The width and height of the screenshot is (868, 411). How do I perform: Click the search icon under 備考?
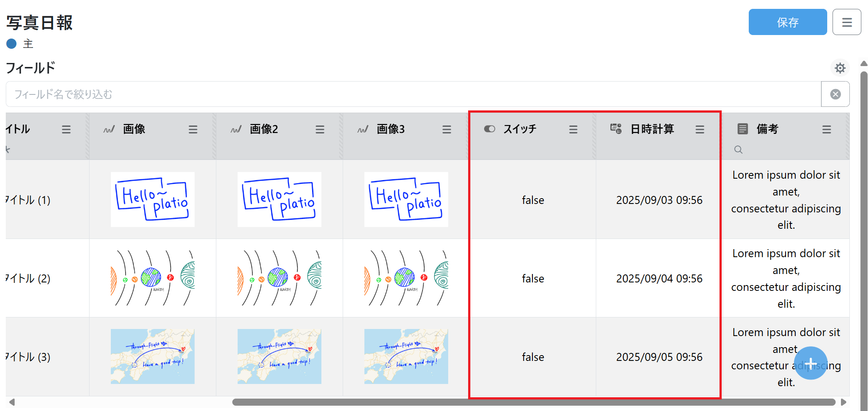[738, 150]
